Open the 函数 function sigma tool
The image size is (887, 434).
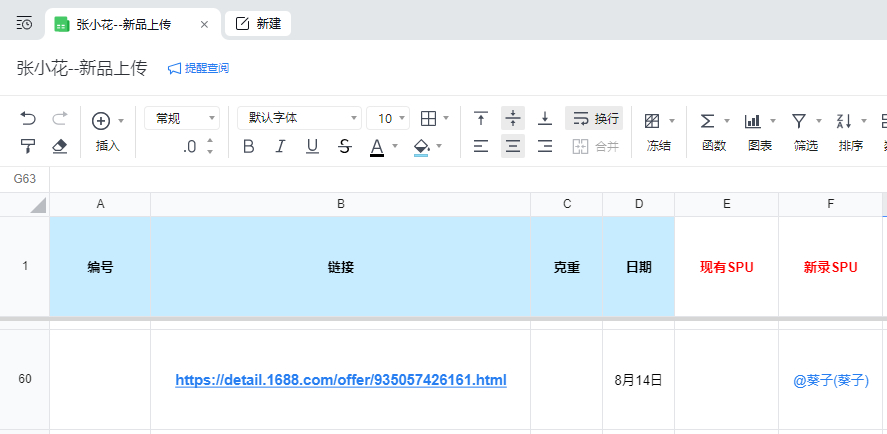(x=708, y=121)
